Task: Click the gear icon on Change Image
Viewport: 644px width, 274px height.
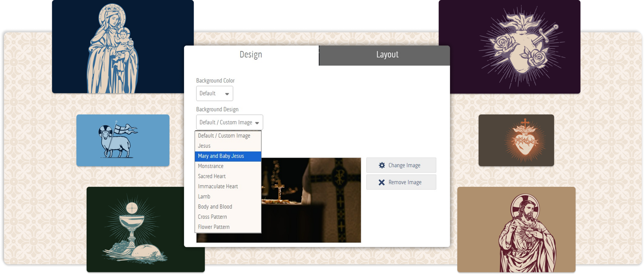Action: [x=382, y=165]
